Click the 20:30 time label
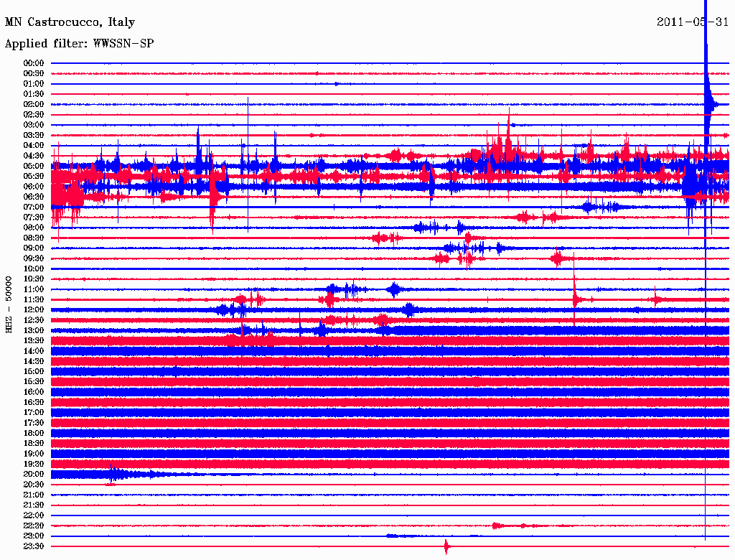Image resolution: width=735 pixels, height=560 pixels. [x=34, y=485]
